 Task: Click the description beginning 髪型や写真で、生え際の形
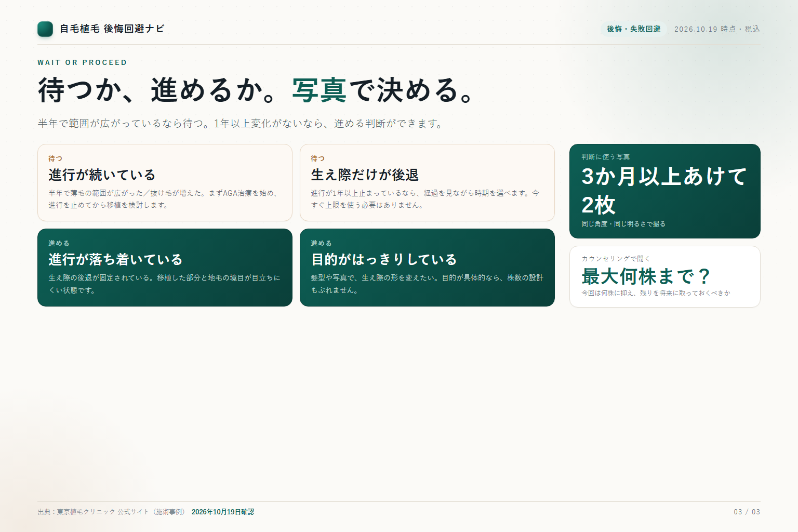click(427, 284)
